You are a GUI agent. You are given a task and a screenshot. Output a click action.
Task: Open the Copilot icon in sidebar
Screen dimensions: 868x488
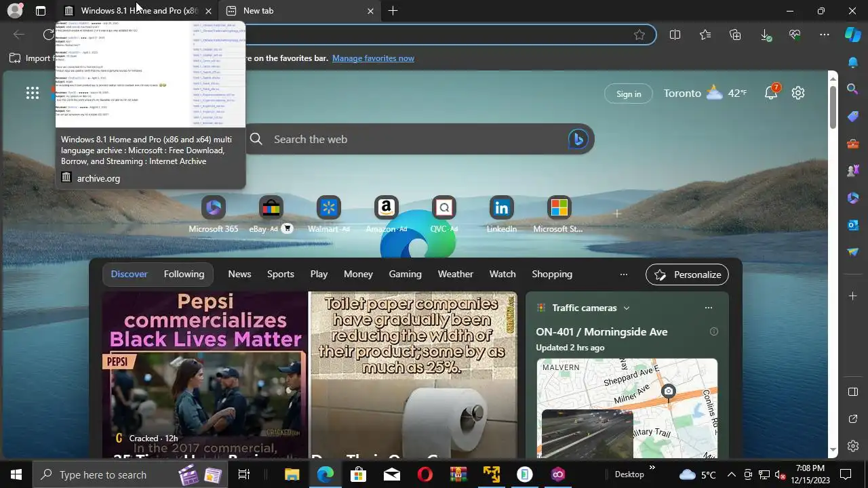853,35
